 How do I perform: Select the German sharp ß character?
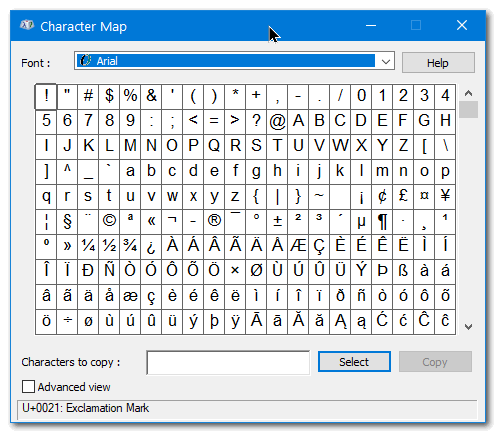coord(403,271)
